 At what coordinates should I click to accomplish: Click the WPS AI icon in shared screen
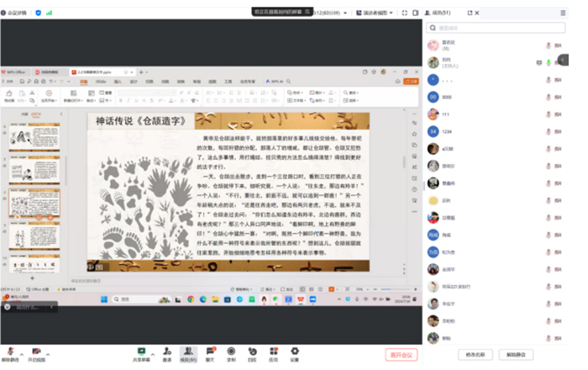click(x=275, y=82)
